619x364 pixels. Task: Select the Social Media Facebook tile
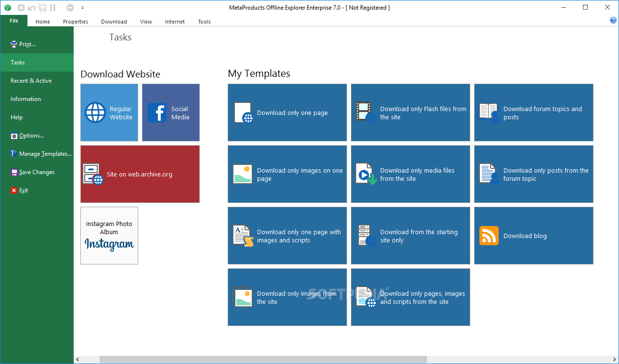(x=171, y=113)
